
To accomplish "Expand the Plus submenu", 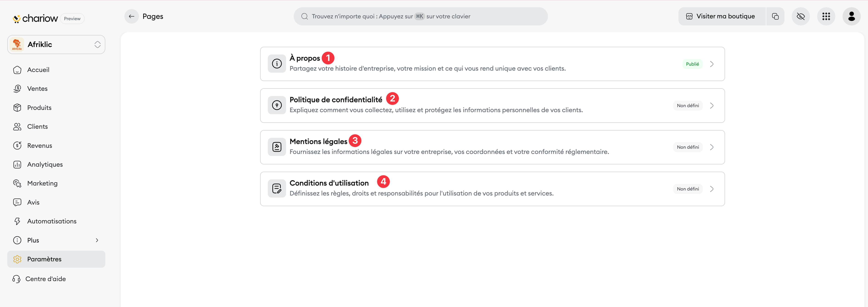I will pos(56,240).
